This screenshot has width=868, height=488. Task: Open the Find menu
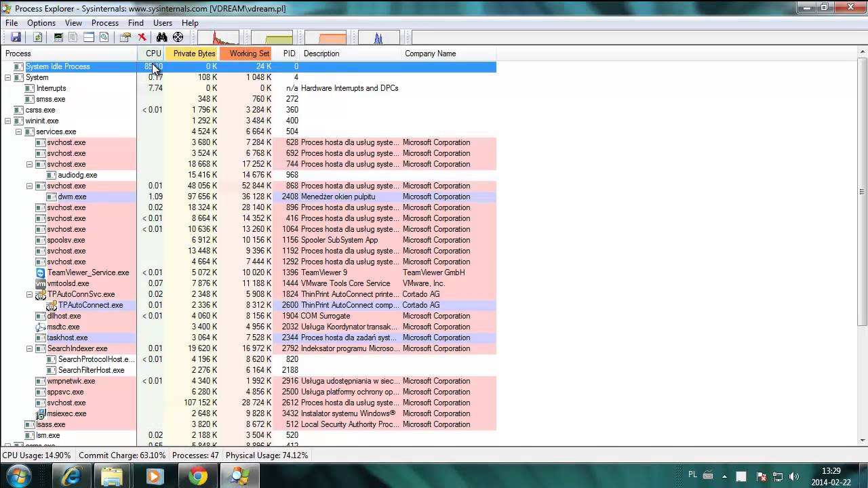pos(136,23)
